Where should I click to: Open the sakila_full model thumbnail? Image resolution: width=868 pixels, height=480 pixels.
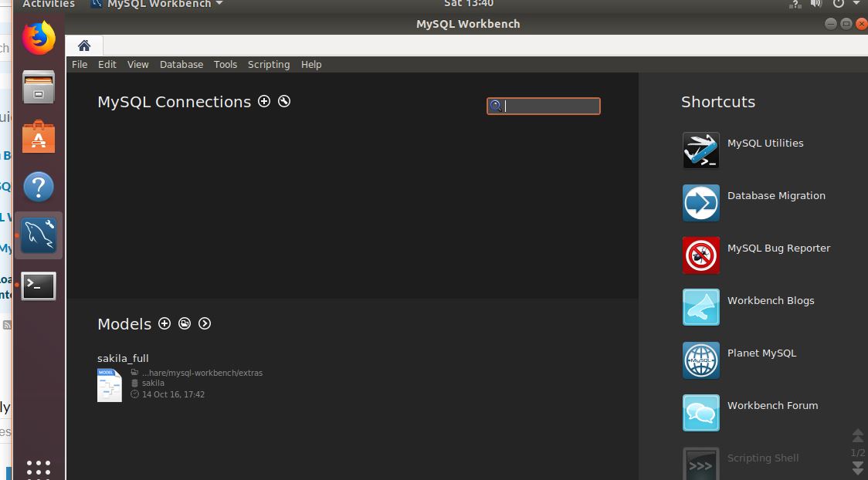tap(109, 384)
